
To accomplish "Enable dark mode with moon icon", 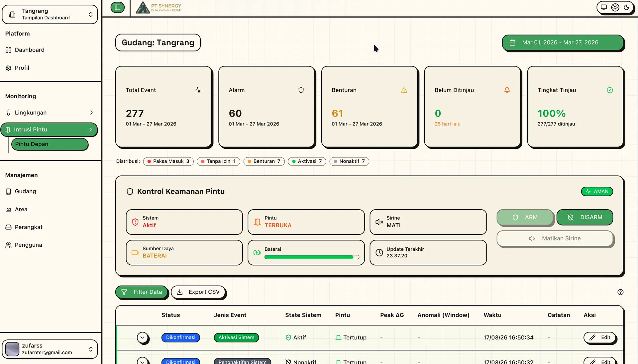I will 627,7.
